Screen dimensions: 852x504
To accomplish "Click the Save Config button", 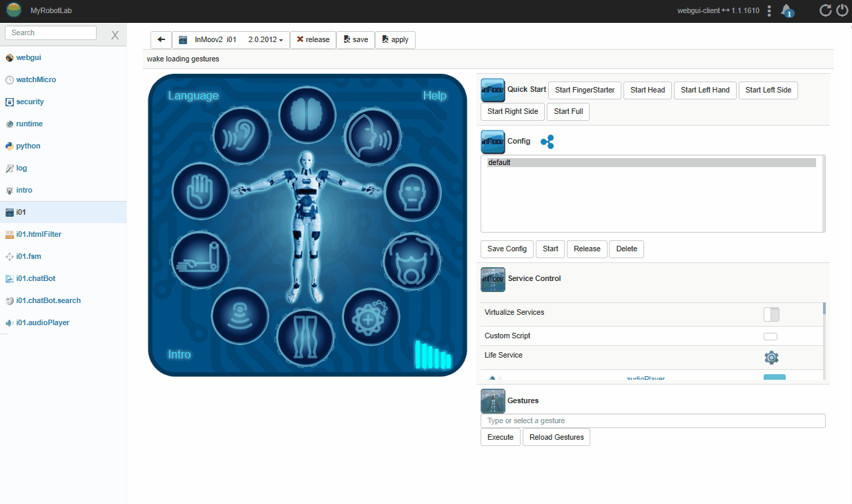I will 507,249.
